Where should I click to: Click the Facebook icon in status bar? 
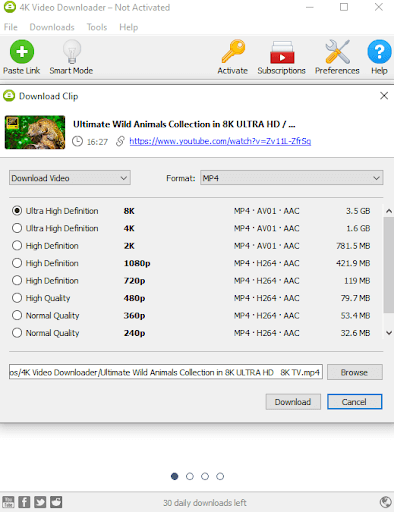pos(24,502)
